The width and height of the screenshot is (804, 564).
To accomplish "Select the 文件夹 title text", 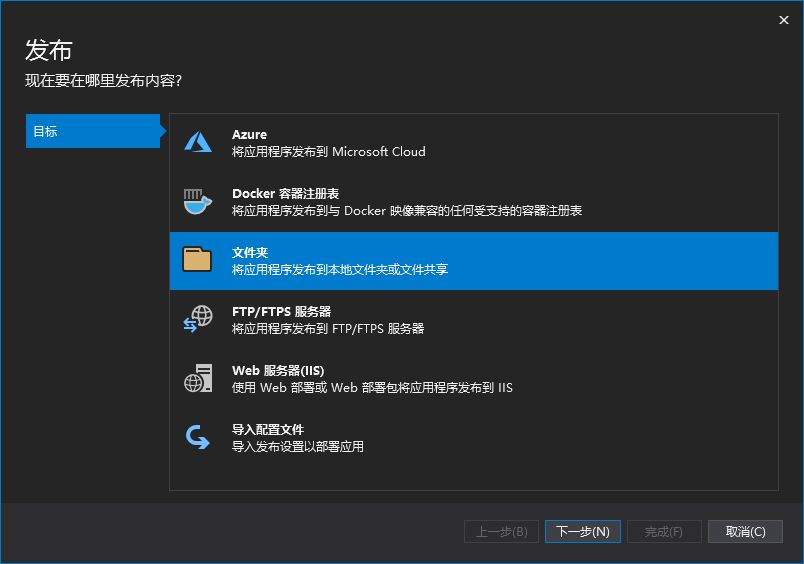I will pyautogui.click(x=250, y=252).
